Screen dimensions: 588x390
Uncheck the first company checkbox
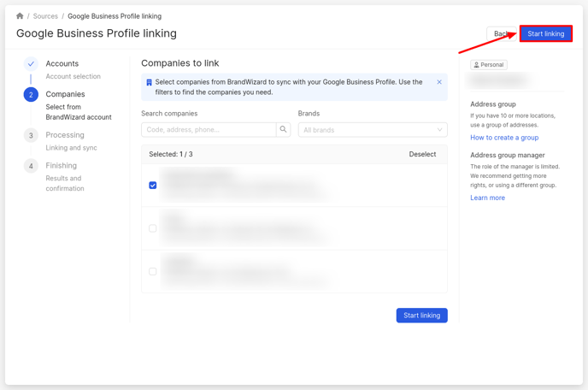coord(153,185)
